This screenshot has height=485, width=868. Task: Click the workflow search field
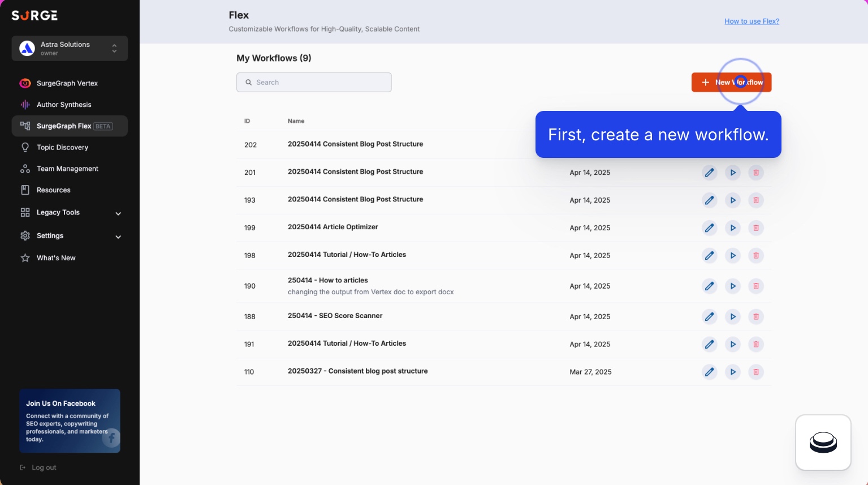tap(314, 82)
